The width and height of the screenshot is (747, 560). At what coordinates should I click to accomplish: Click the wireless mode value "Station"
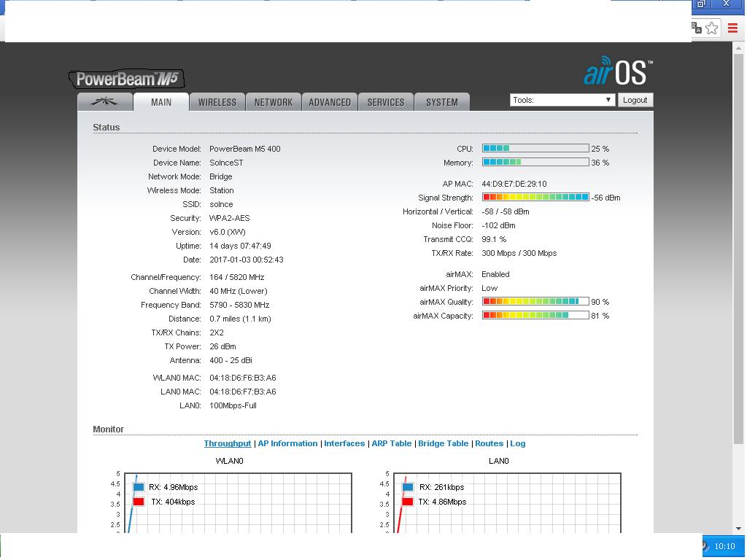pyautogui.click(x=222, y=190)
